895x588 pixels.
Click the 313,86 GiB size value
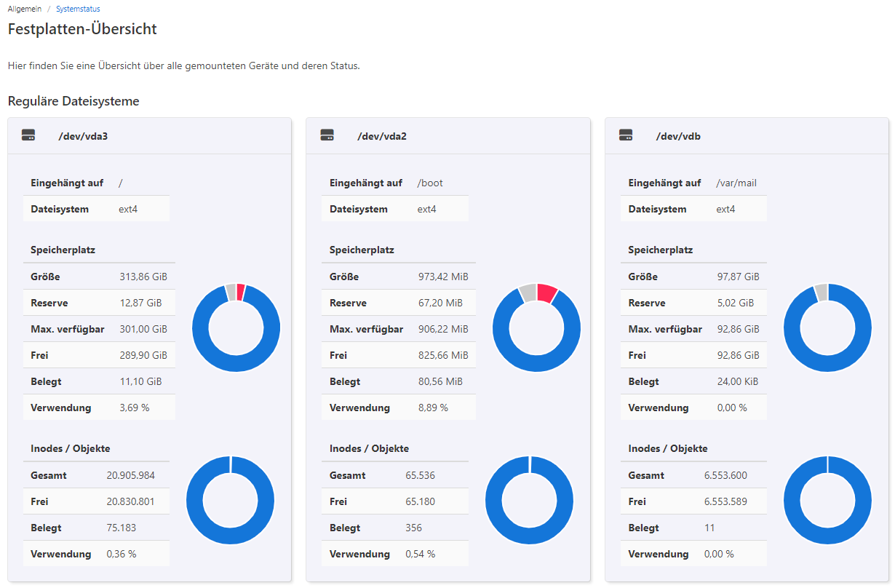coord(143,277)
